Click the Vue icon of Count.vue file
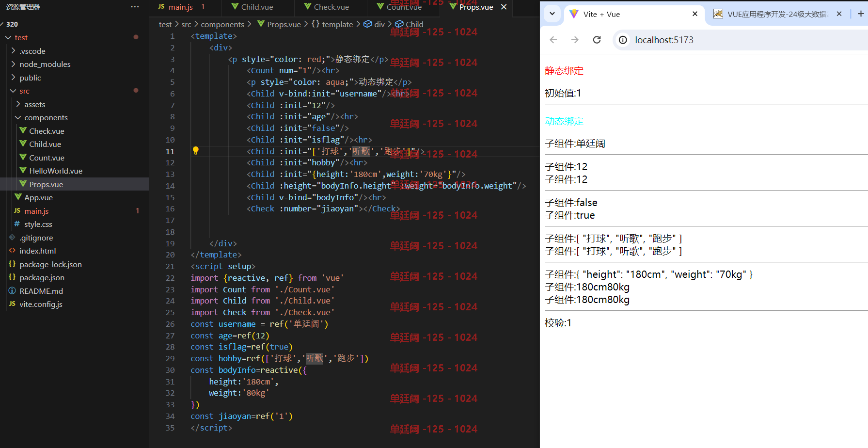 point(23,157)
